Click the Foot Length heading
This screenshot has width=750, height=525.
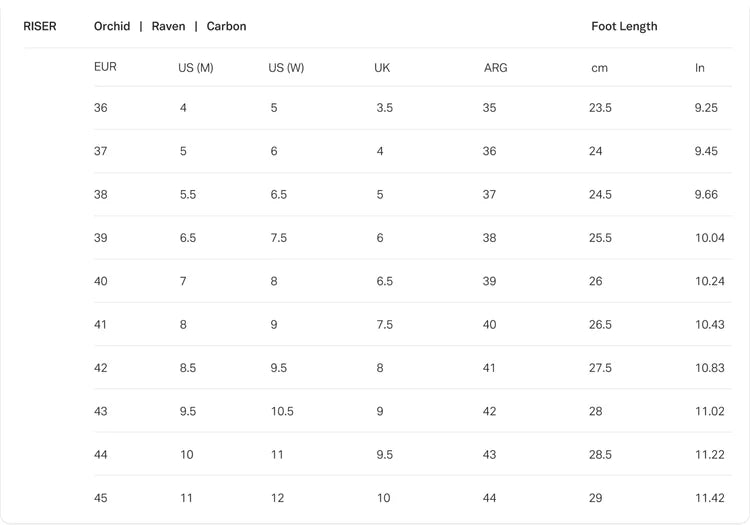point(624,26)
